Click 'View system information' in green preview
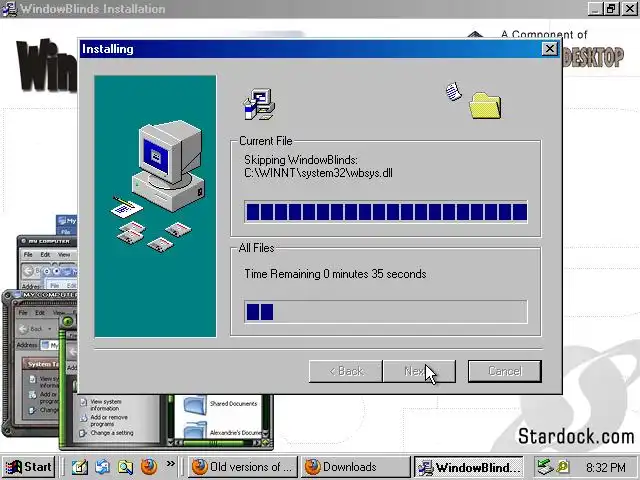Screen dimensions: 640x480 click(106, 405)
